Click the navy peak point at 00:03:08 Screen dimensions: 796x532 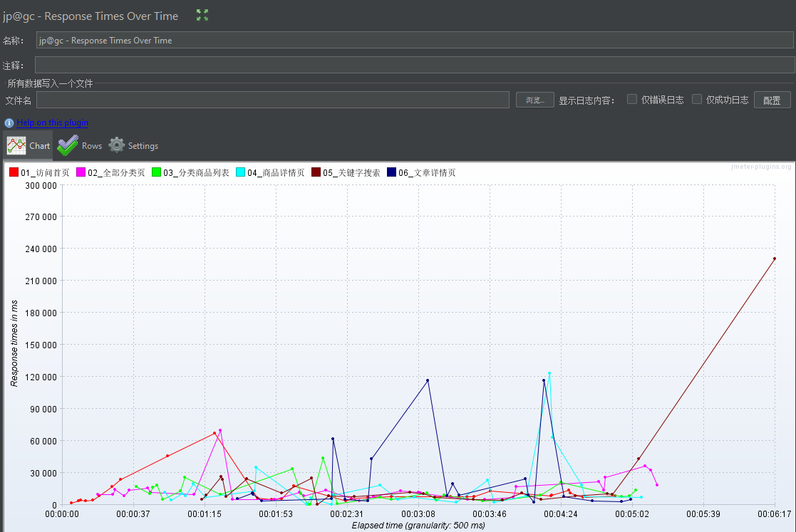click(x=428, y=380)
